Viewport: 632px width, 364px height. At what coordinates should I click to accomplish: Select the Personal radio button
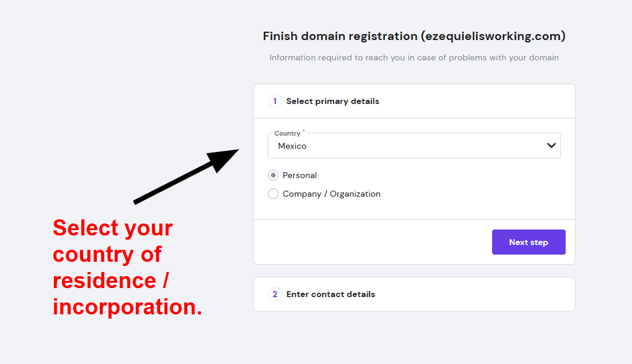click(273, 175)
